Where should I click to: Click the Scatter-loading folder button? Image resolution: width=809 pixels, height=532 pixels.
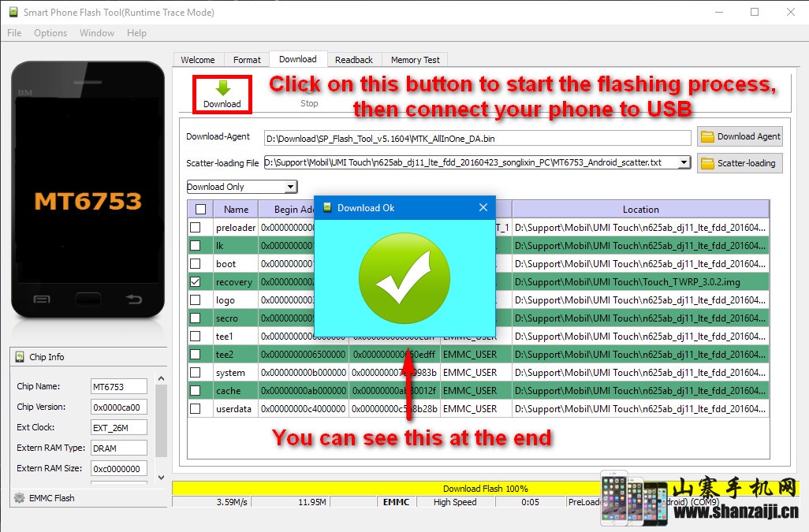click(739, 163)
